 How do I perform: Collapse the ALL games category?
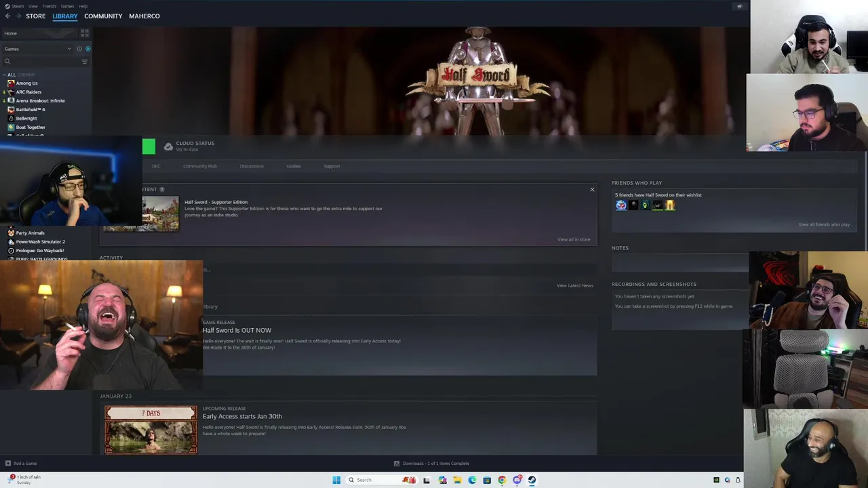(x=5, y=75)
